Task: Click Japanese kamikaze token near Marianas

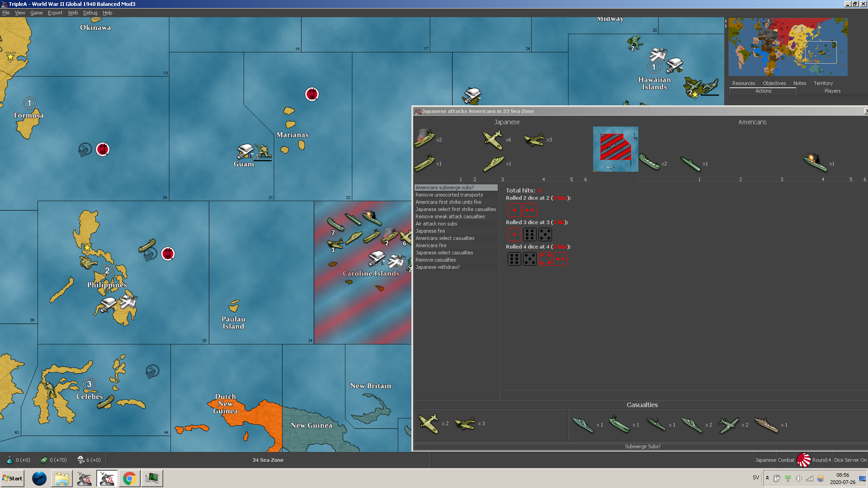Action: click(311, 94)
